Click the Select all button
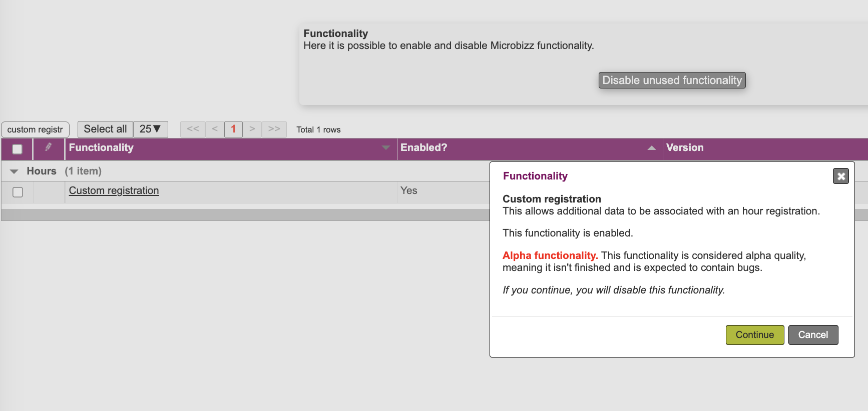Image resolution: width=868 pixels, height=411 pixels. click(105, 129)
